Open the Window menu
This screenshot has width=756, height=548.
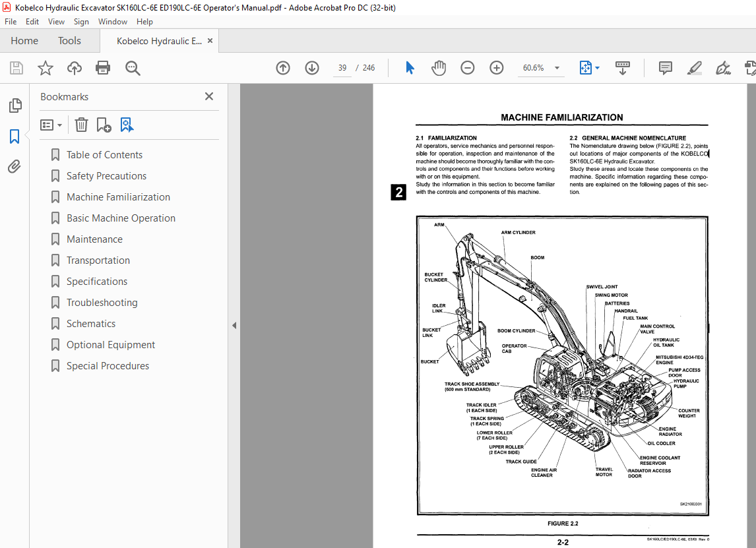coord(113,22)
